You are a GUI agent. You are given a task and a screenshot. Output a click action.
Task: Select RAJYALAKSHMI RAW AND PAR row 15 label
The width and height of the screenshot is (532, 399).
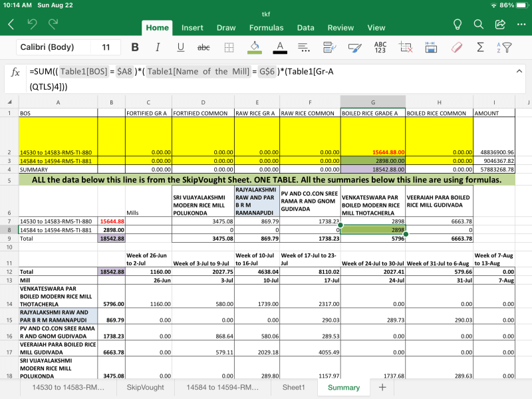click(58, 316)
